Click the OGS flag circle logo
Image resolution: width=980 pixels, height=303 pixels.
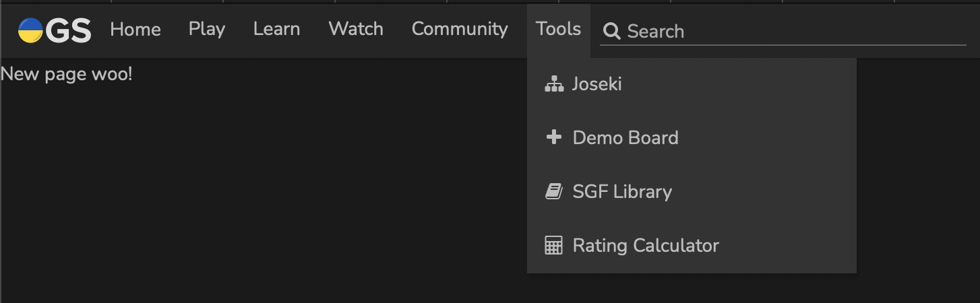click(x=30, y=30)
